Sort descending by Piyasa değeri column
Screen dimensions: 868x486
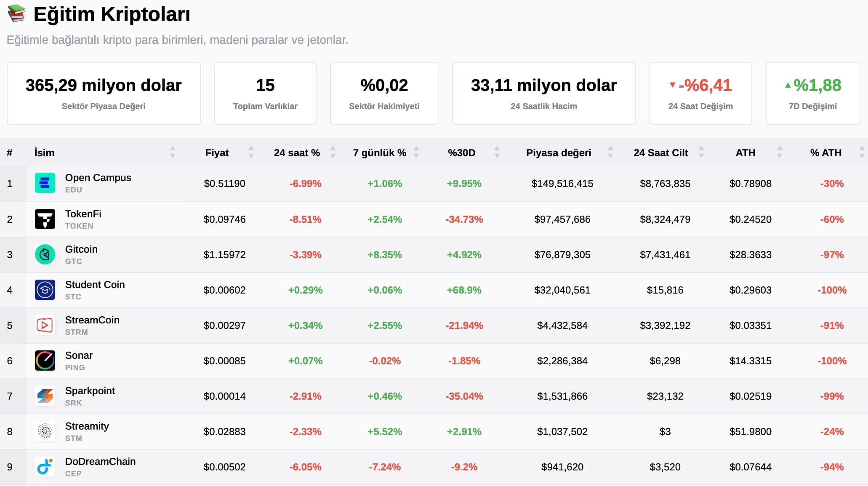(x=610, y=157)
